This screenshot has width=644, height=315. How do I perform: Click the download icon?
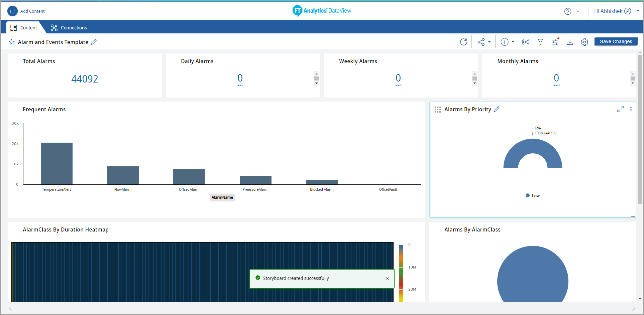pos(570,42)
